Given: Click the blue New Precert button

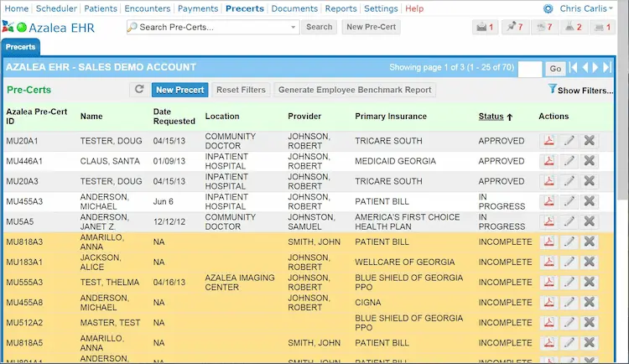Looking at the screenshot, I should [179, 90].
